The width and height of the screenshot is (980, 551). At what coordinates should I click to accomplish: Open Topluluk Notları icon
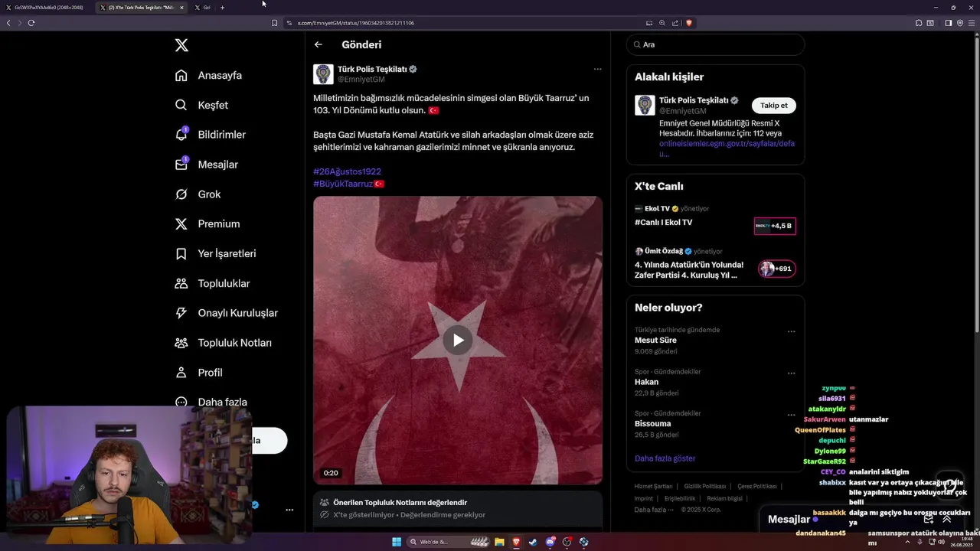181,343
